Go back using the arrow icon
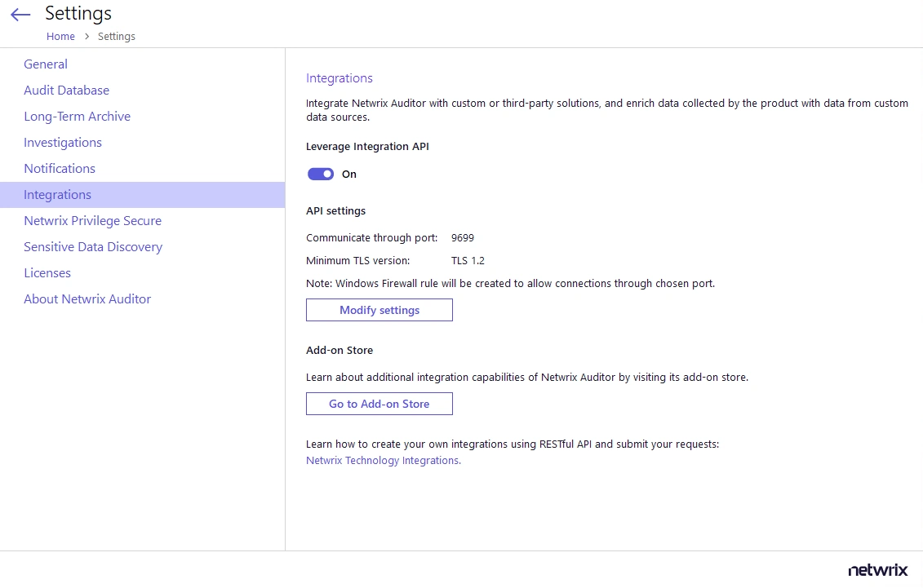This screenshot has height=588, width=923. coord(20,15)
